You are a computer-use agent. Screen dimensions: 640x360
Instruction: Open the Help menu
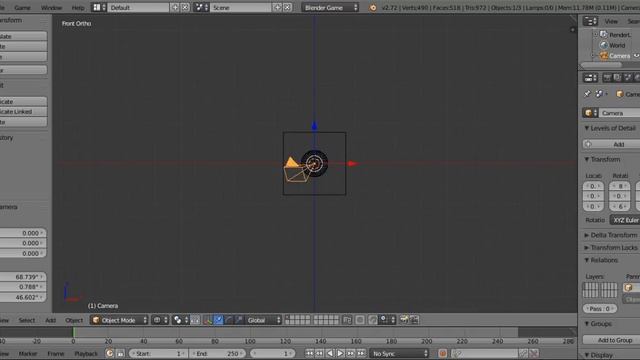pyautogui.click(x=78, y=8)
